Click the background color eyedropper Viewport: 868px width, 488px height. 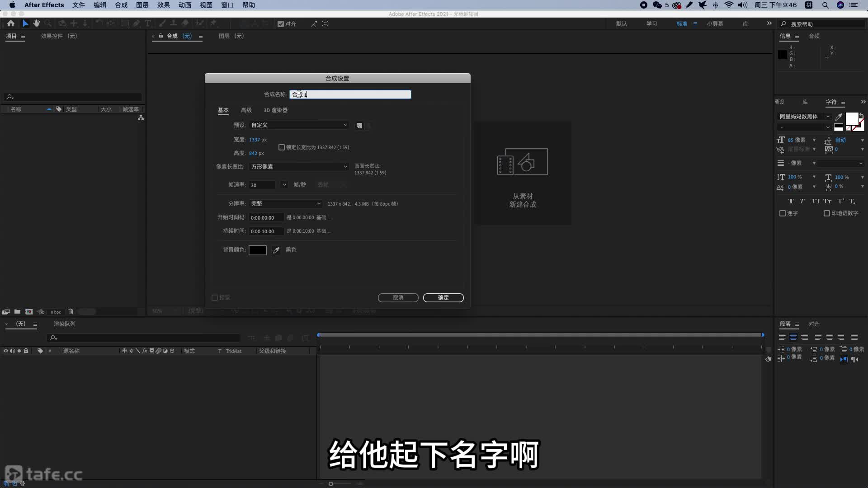point(276,250)
